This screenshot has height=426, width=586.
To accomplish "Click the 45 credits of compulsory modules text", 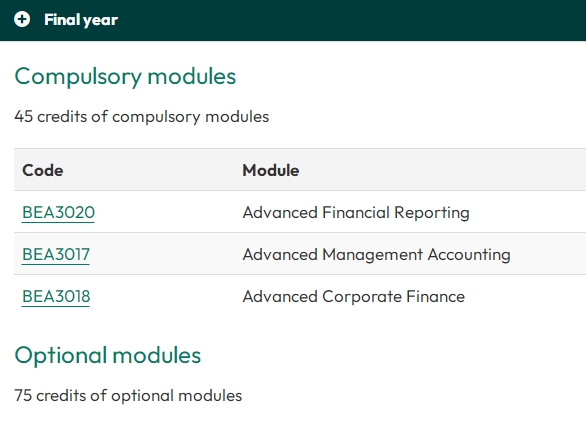I will (x=142, y=117).
